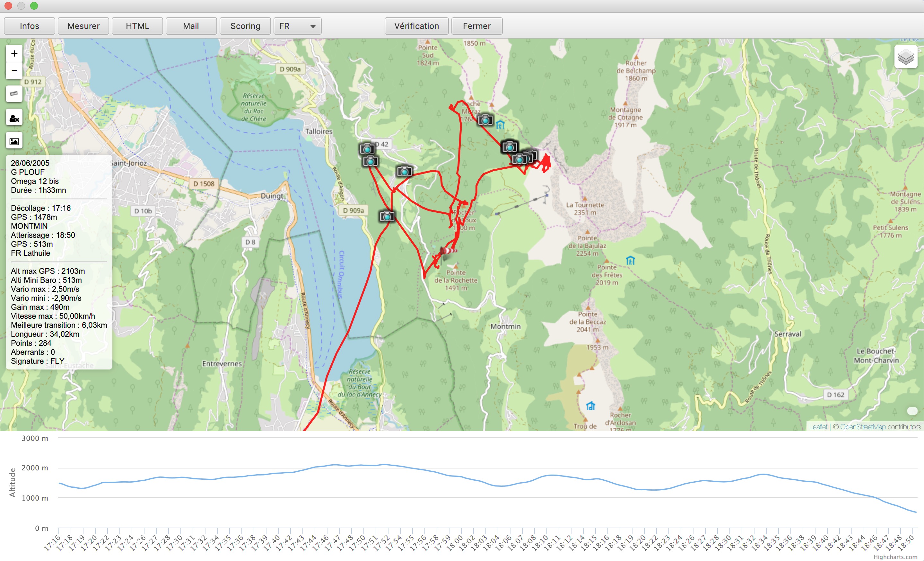The height and width of the screenshot is (561, 924).
Task: Click the Mesurer button
Action: [x=83, y=26]
